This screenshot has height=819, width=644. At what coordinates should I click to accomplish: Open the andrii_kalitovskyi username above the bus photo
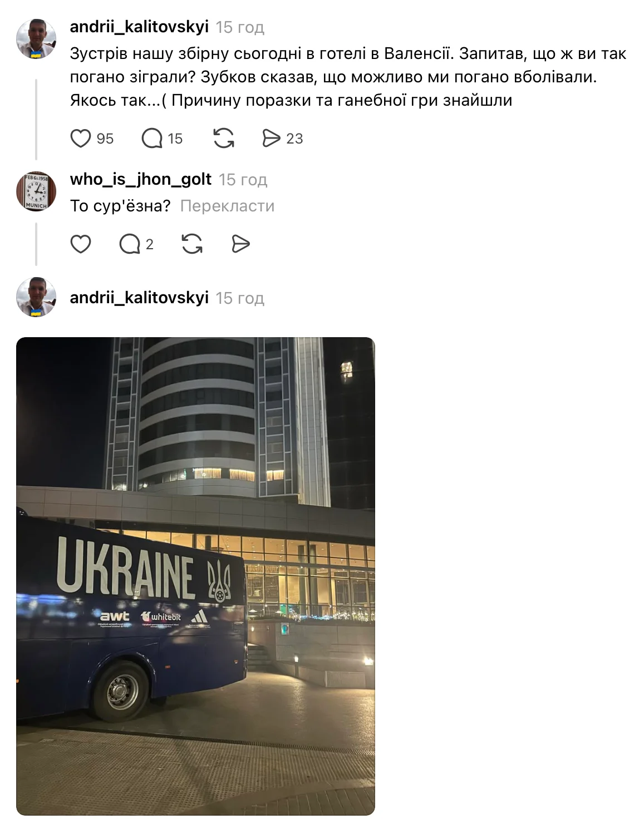[139, 298]
